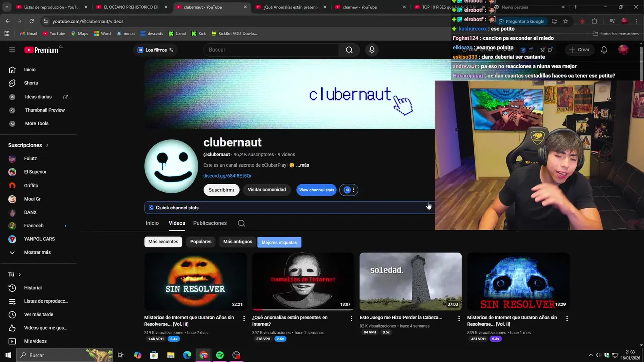This screenshot has width=644, height=362.
Task: Open the discord.gg channel link
Action: 227,176
